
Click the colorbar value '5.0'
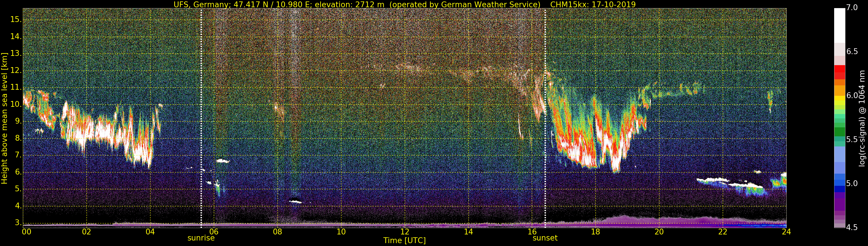(852, 184)
